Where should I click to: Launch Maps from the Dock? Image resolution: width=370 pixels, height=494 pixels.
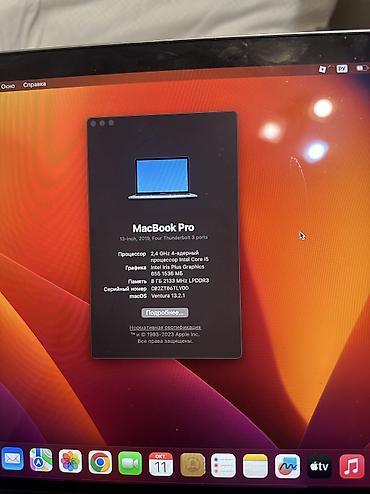[41, 460]
